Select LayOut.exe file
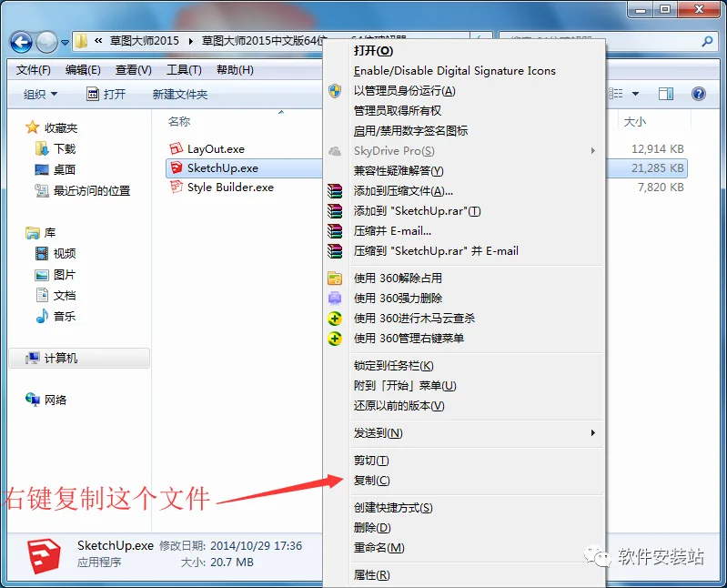The height and width of the screenshot is (588, 727). 207,149
